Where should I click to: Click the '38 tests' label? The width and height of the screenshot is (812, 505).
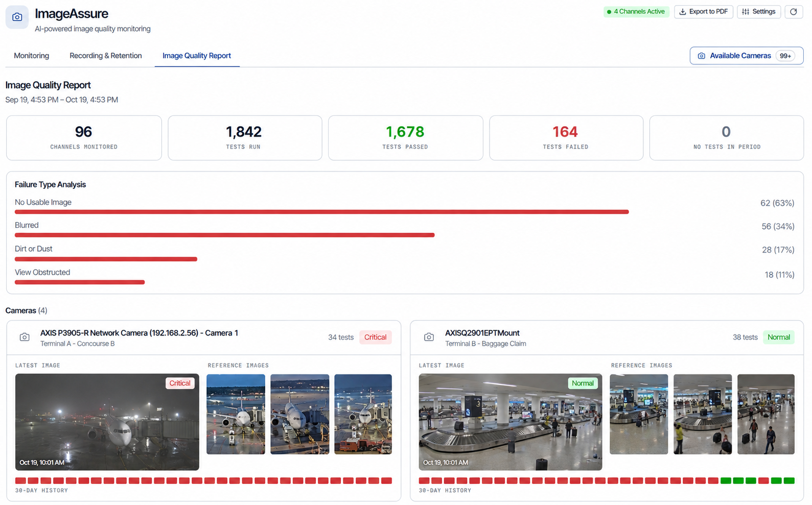(x=745, y=338)
